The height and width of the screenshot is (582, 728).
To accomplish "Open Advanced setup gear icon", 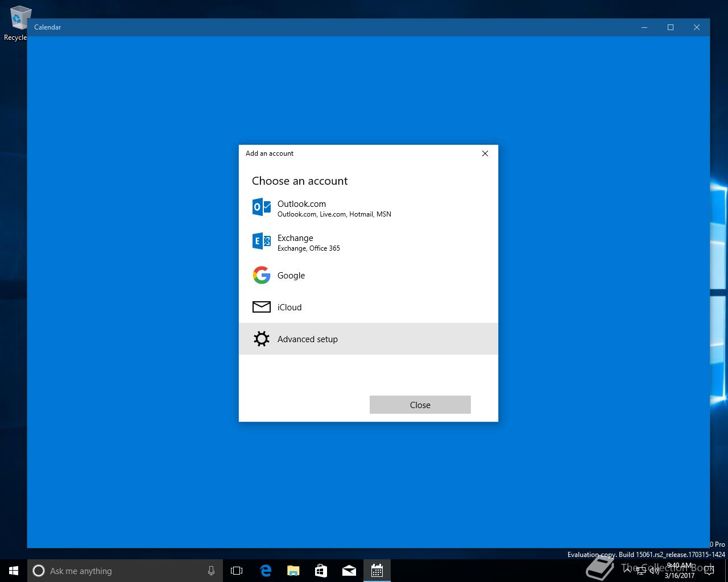I will click(262, 339).
